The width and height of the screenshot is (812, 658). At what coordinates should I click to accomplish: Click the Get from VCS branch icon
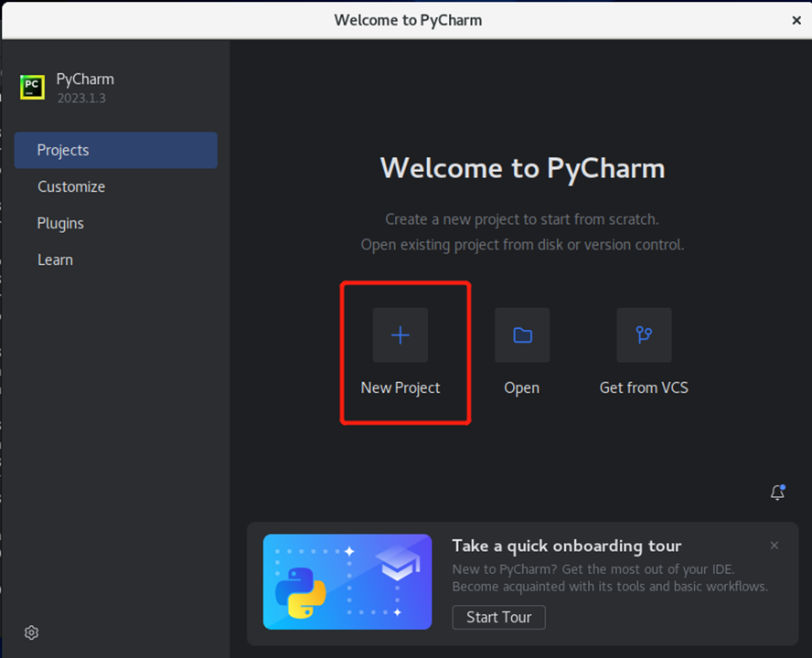(644, 335)
